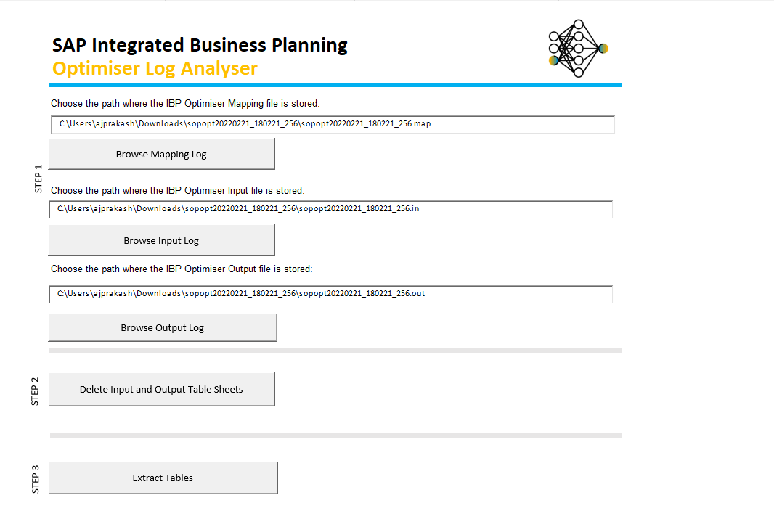Click the input file path field (.in)
The height and width of the screenshot is (532, 774).
331,209
